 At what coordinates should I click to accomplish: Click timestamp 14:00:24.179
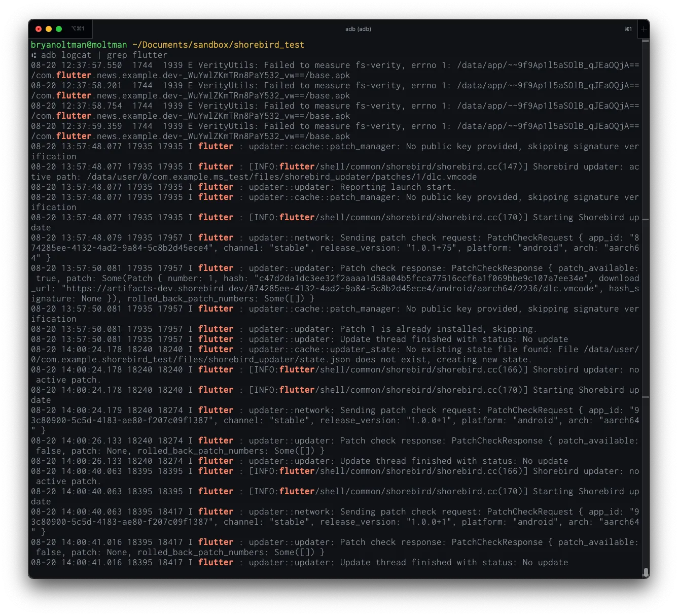tap(92, 410)
